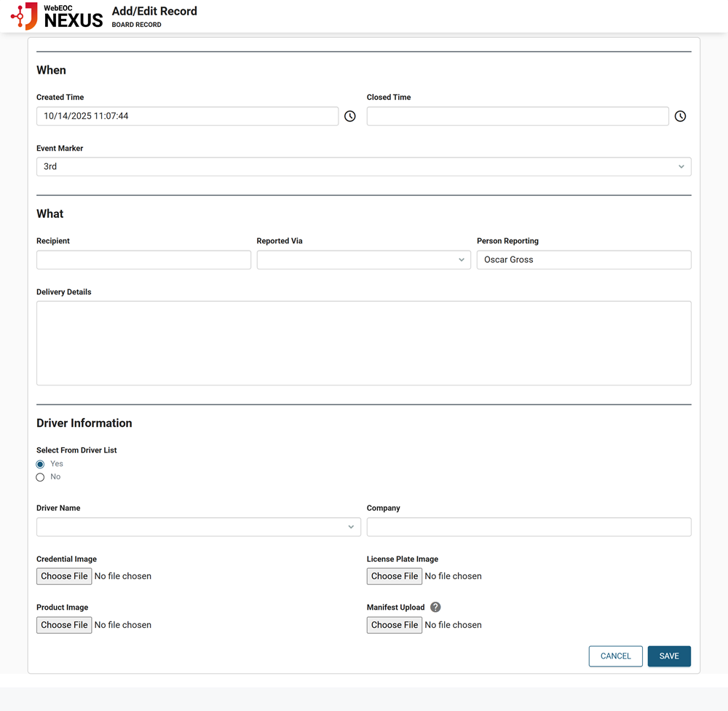The height and width of the screenshot is (711, 728).
Task: Choose a file for Product Image
Action: (x=64, y=624)
